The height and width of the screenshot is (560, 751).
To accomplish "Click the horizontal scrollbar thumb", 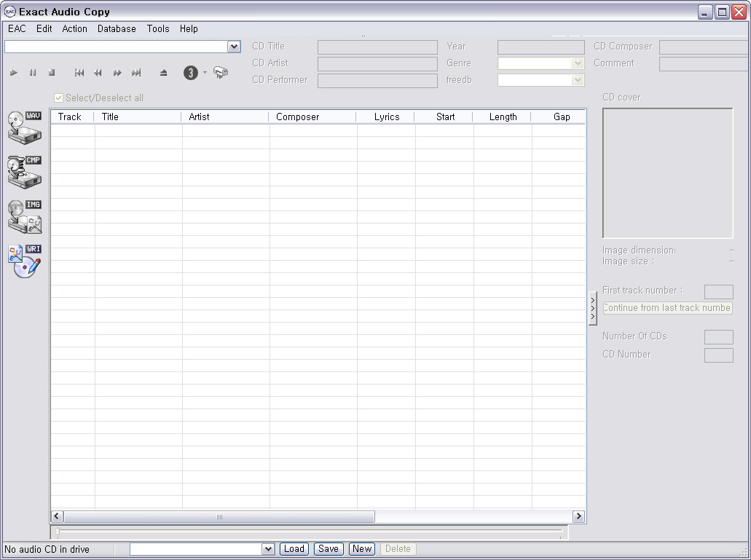I will (219, 516).
